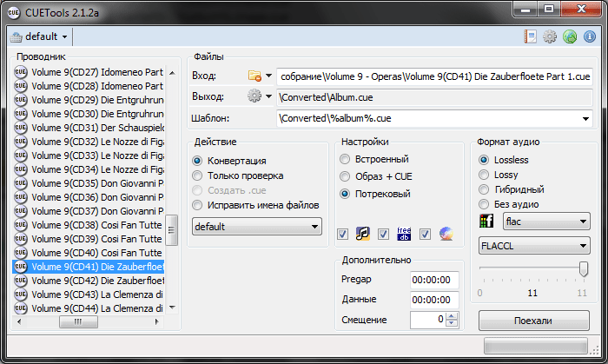Image resolution: width=608 pixels, height=364 pixels.
Task: Toggle the checkbox left of music note icon
Action: pyautogui.click(x=343, y=234)
